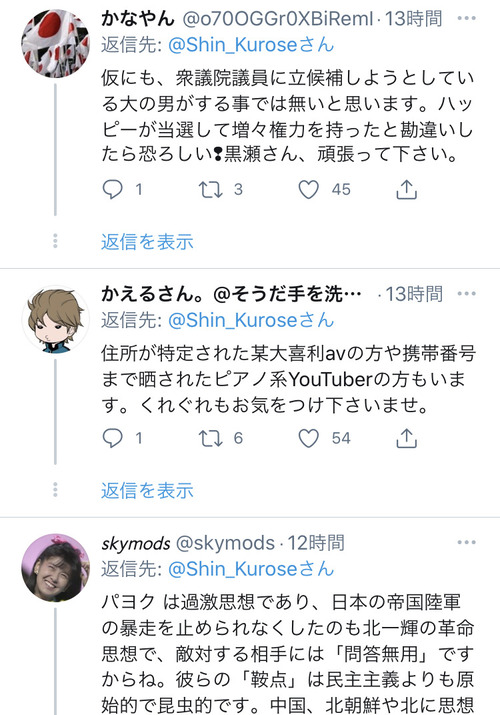View かなやん's profile via flag avatar

point(56,43)
